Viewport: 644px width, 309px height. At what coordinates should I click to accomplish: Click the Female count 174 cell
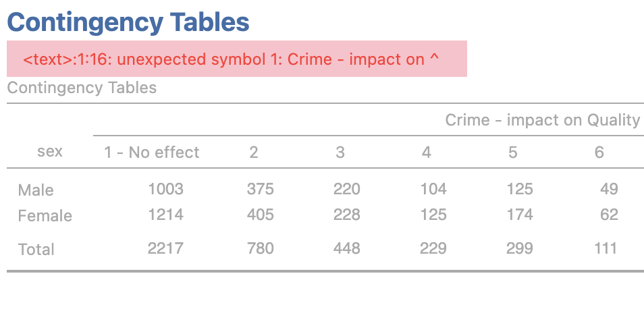(x=519, y=215)
